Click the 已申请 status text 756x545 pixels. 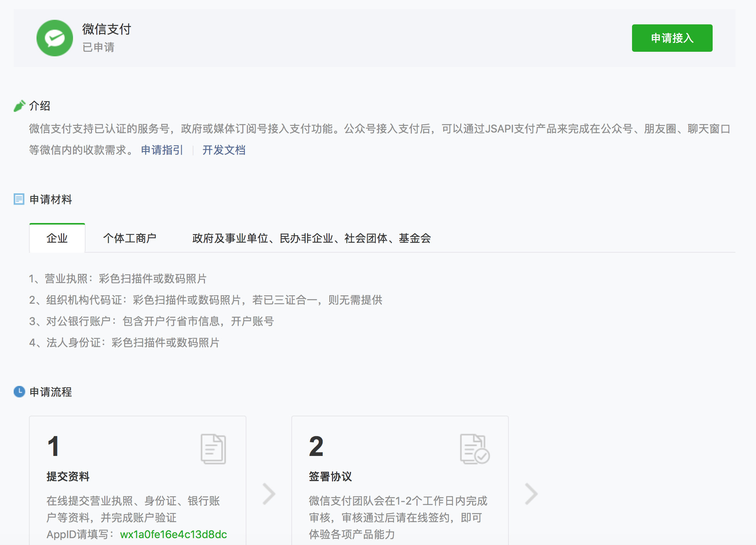tap(98, 47)
